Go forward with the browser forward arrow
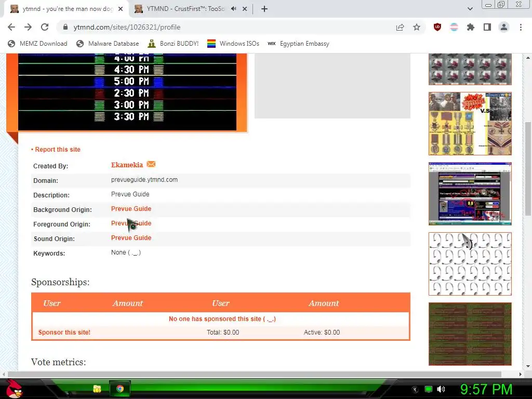This screenshot has height=399, width=532. [28, 27]
